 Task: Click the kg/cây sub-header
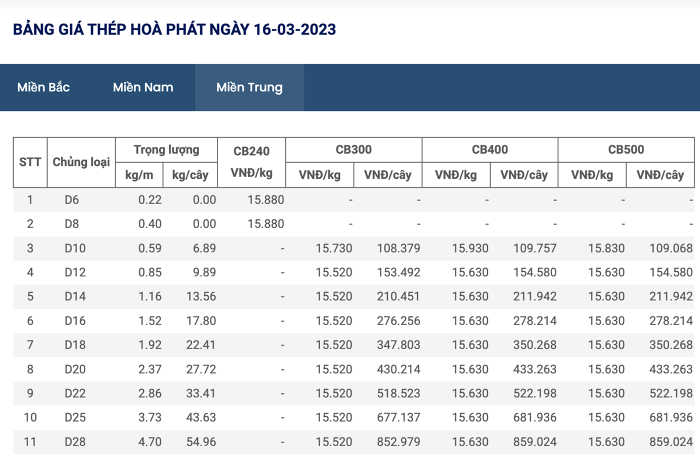190,175
